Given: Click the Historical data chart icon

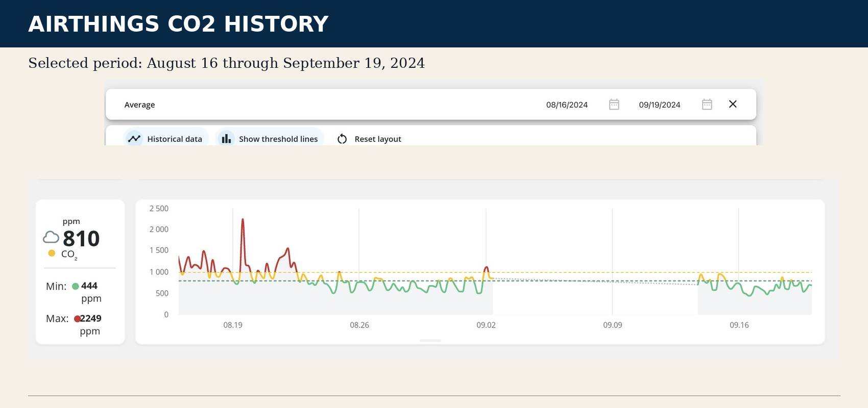Looking at the screenshot, I should point(134,139).
